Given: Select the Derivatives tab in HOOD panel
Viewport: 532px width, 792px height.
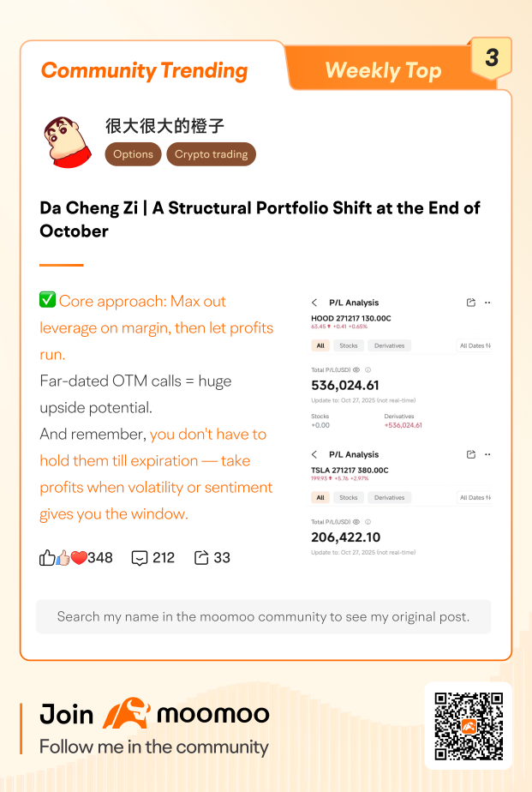Looking at the screenshot, I should coord(389,345).
